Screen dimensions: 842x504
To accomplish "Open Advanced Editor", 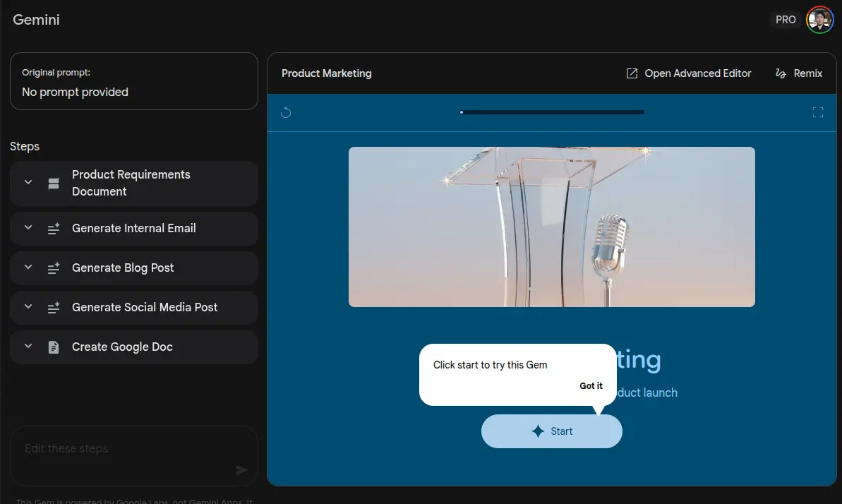I will [x=689, y=73].
